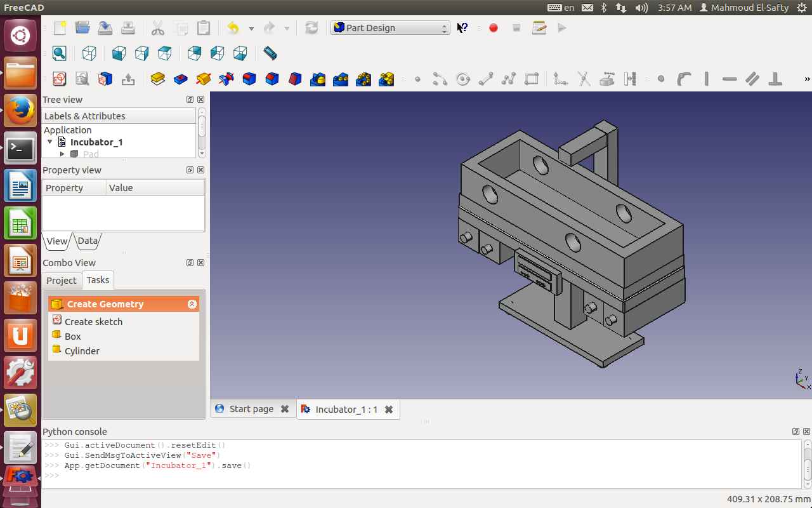Click the Open document folder icon

(82, 28)
